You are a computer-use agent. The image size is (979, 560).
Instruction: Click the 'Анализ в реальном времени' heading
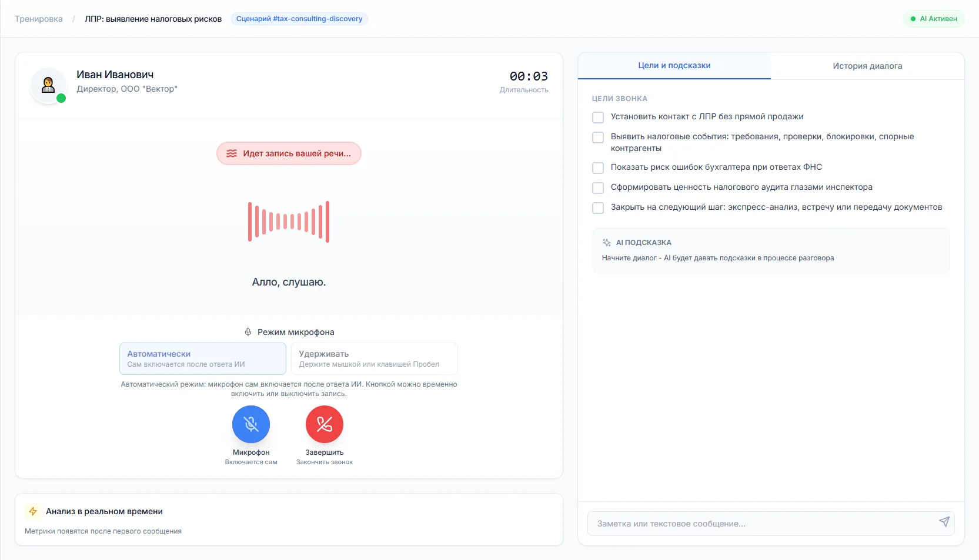click(105, 511)
